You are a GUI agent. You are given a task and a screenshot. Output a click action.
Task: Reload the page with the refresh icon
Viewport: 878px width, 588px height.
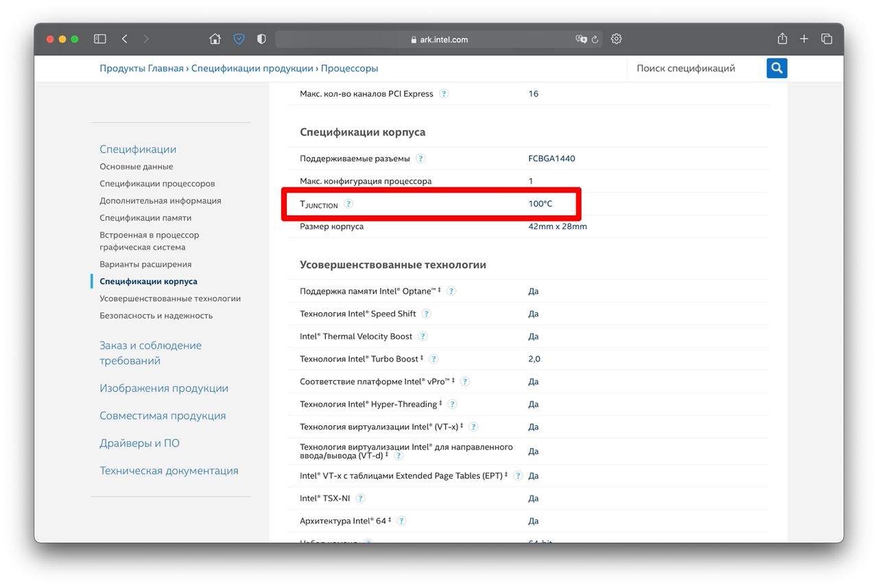click(x=595, y=39)
